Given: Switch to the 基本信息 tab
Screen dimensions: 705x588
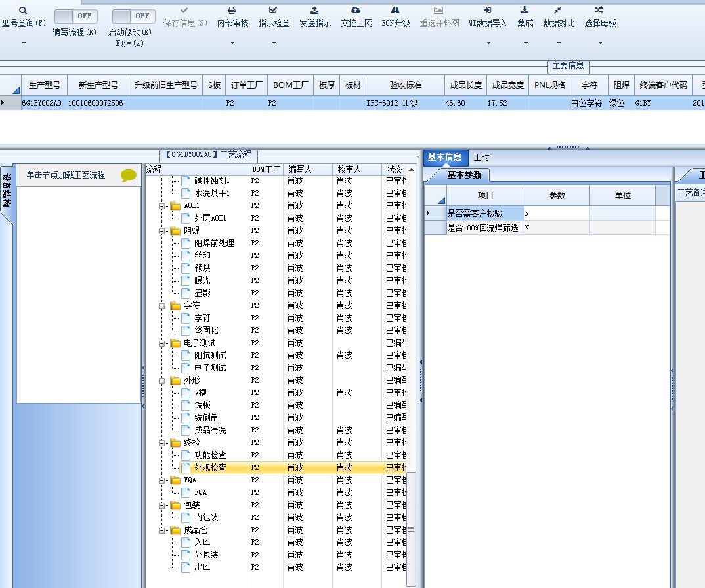Looking at the screenshot, I should [x=444, y=157].
